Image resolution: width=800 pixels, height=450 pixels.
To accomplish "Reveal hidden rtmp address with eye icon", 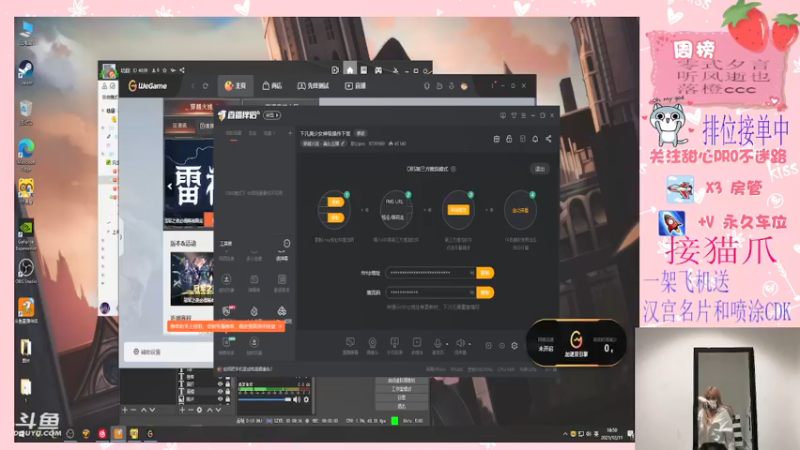I will pos(471,273).
